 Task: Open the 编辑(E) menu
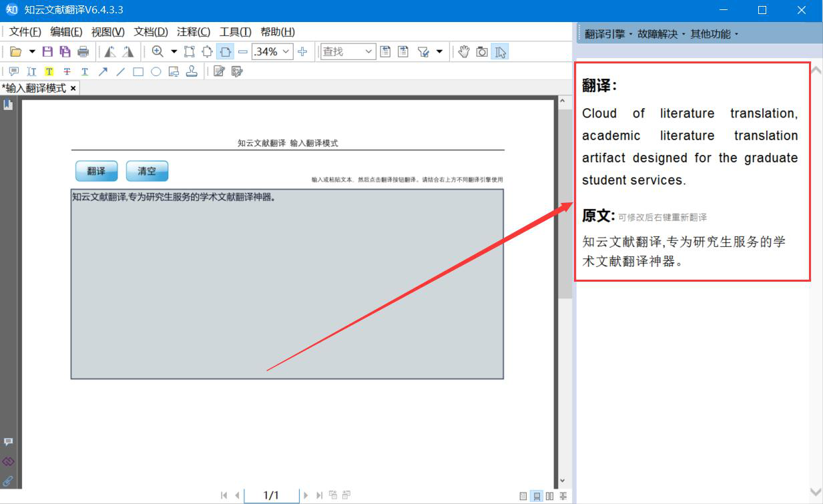(x=66, y=32)
